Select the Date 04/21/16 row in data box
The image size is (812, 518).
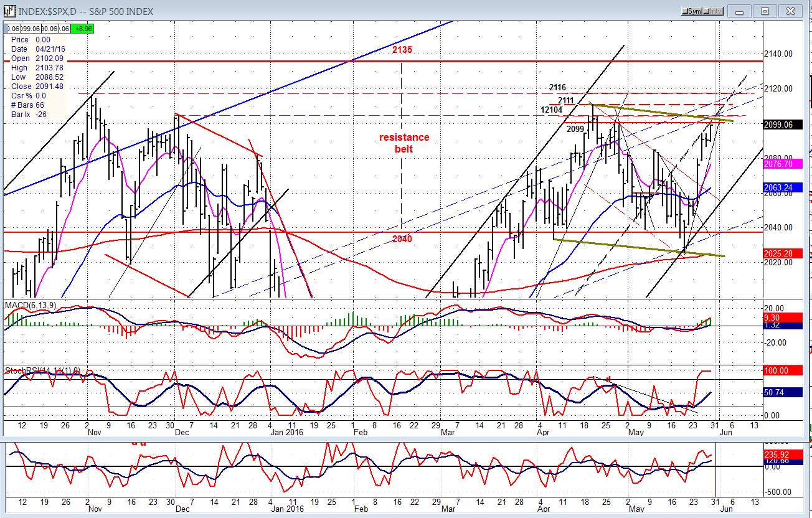[x=37, y=49]
